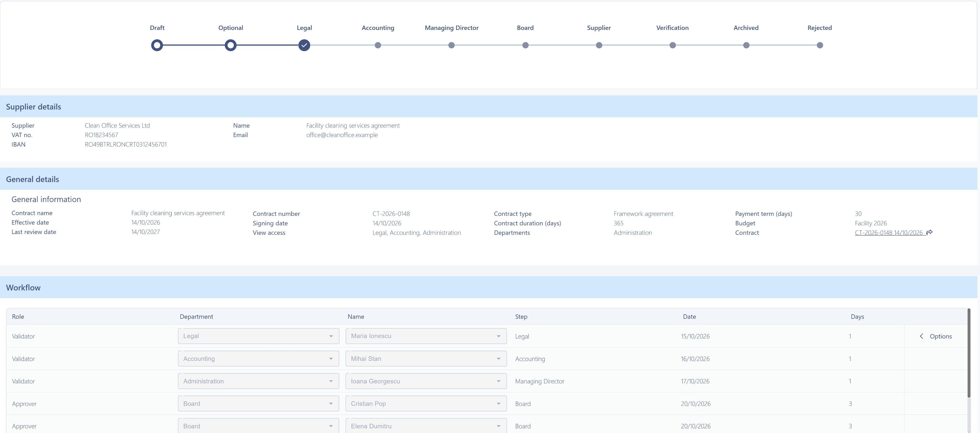This screenshot has width=980, height=433.
Task: Open the Ioana Georgescu name dropdown
Action: 426,381
